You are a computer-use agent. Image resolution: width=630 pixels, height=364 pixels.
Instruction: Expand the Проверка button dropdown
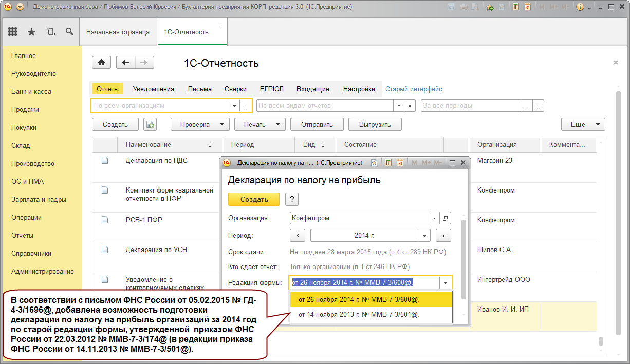222,124
